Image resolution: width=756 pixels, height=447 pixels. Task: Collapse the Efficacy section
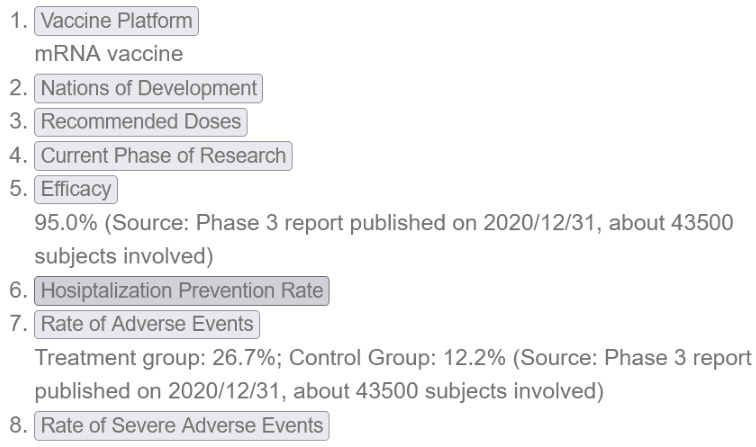tap(76, 190)
